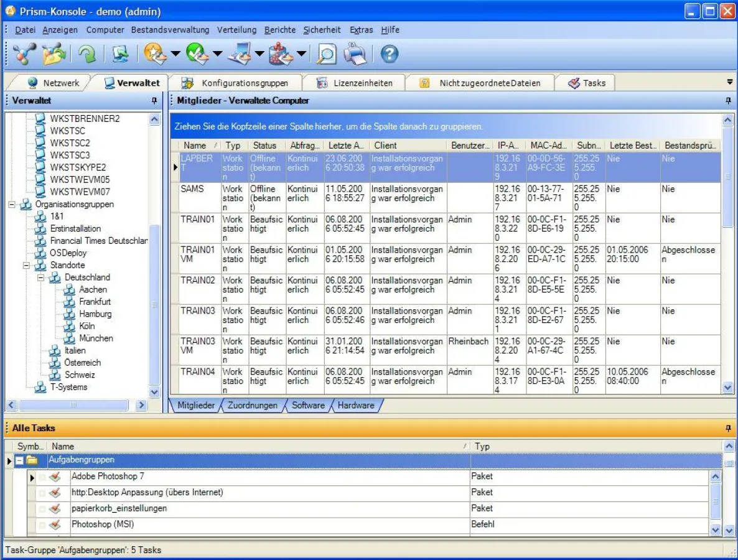This screenshot has height=560, width=738.
Task: Click the gold star toolbar icon
Action: (x=154, y=55)
